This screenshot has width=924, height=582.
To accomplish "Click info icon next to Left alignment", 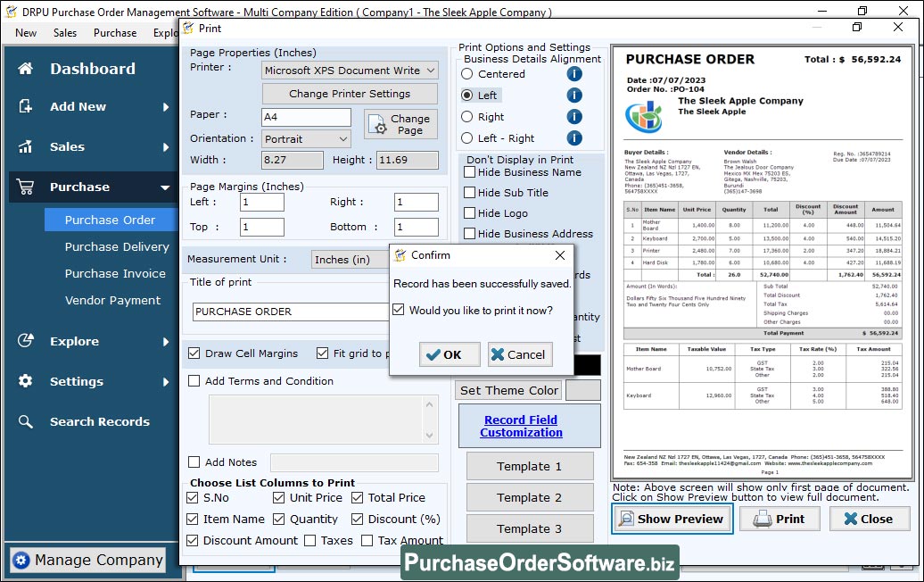I will 574,95.
